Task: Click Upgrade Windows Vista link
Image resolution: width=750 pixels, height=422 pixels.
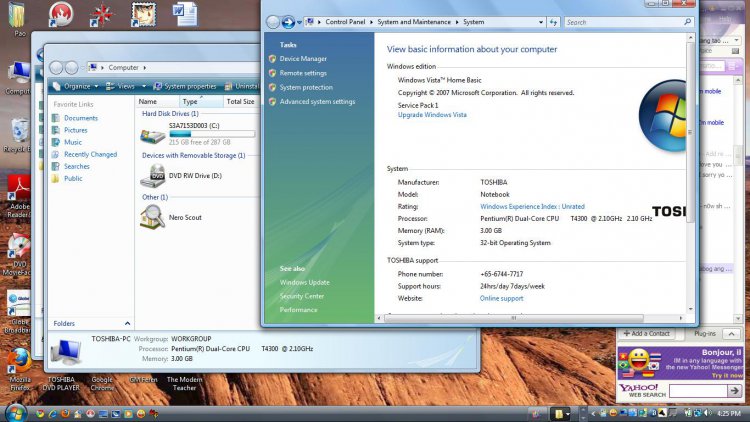Action: pyautogui.click(x=432, y=115)
